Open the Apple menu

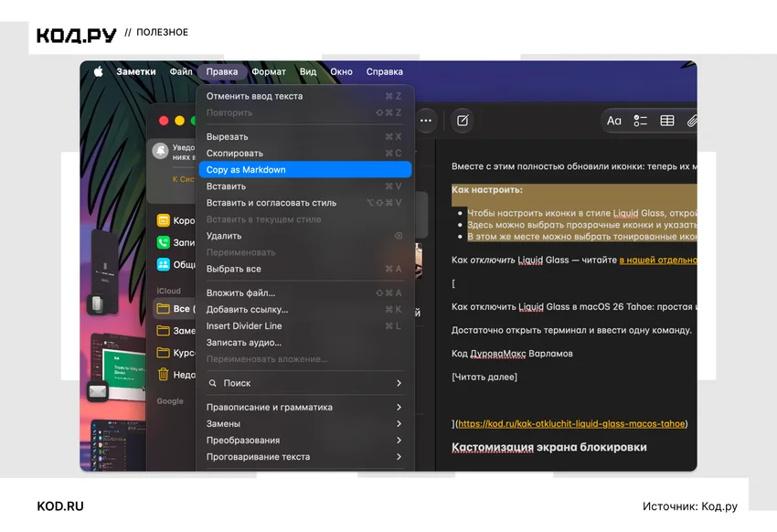click(99, 72)
